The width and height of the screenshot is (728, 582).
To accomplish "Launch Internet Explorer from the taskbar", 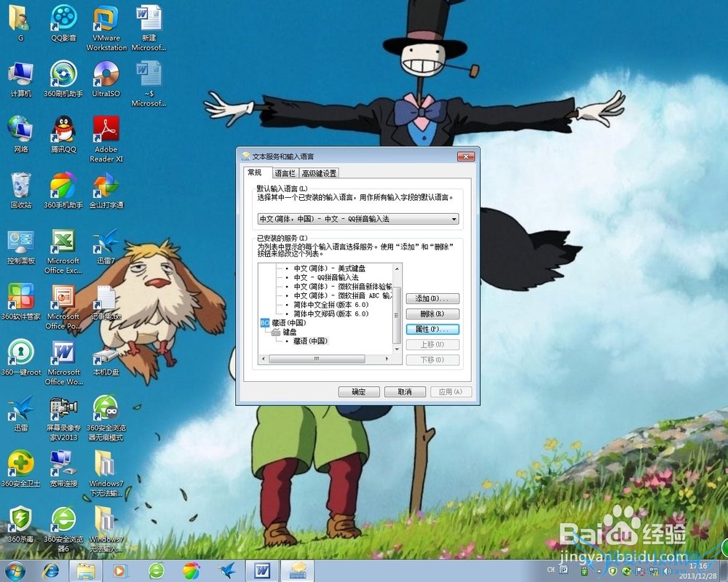I will [x=51, y=570].
